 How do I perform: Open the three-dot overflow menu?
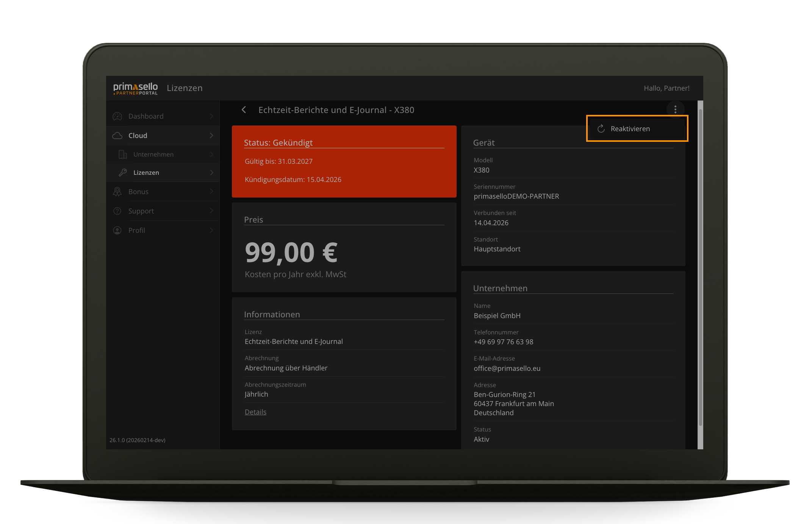pyautogui.click(x=675, y=109)
